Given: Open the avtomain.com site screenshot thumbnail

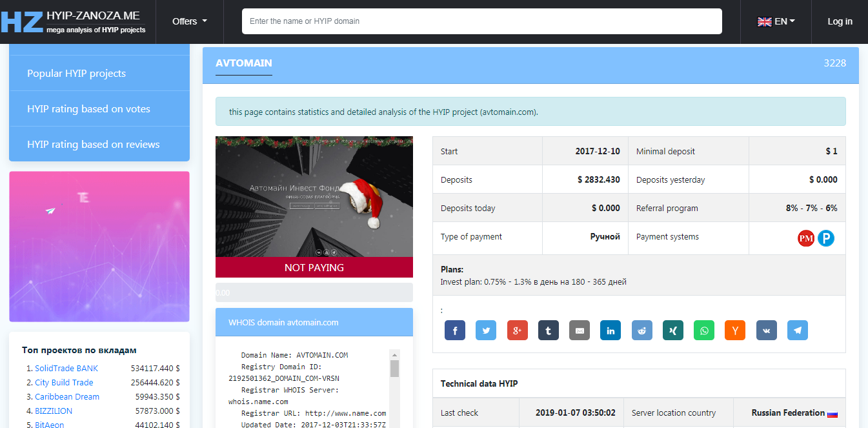Looking at the screenshot, I should click(x=314, y=197).
